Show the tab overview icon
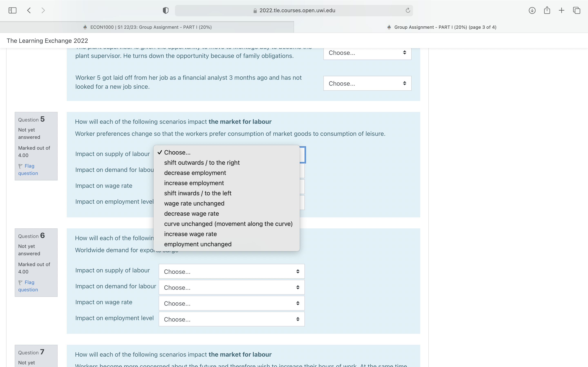This screenshot has width=588, height=367. (577, 10)
